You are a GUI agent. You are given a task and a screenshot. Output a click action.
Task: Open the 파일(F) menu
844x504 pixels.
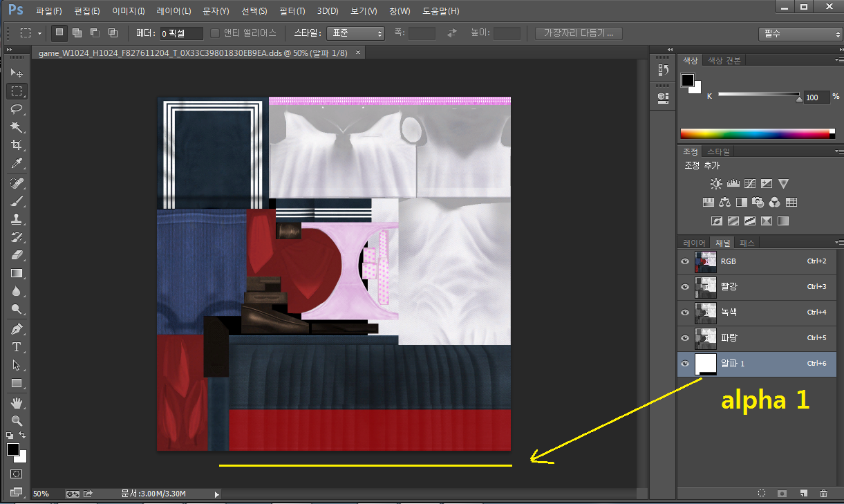(x=48, y=11)
